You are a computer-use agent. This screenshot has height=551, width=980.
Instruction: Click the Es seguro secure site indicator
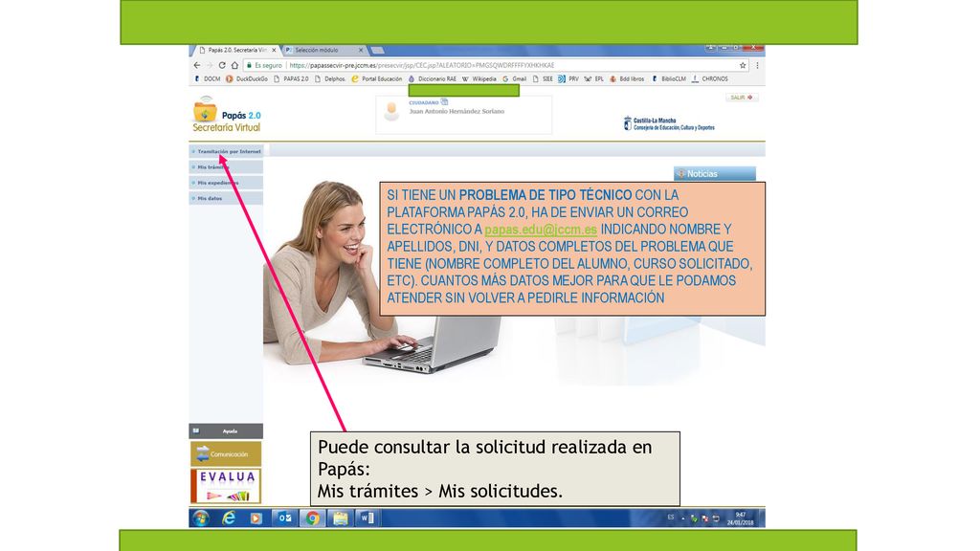264,65
